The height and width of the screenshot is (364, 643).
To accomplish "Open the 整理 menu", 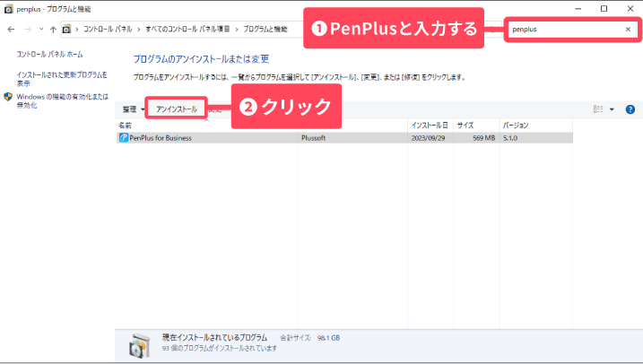I will [x=133, y=109].
